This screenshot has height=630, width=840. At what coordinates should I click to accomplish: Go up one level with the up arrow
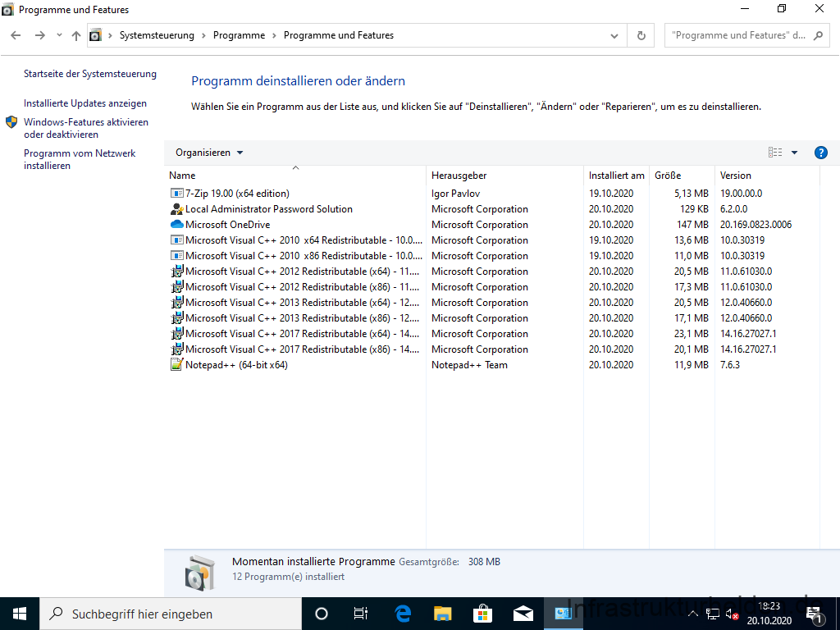pyautogui.click(x=76, y=35)
